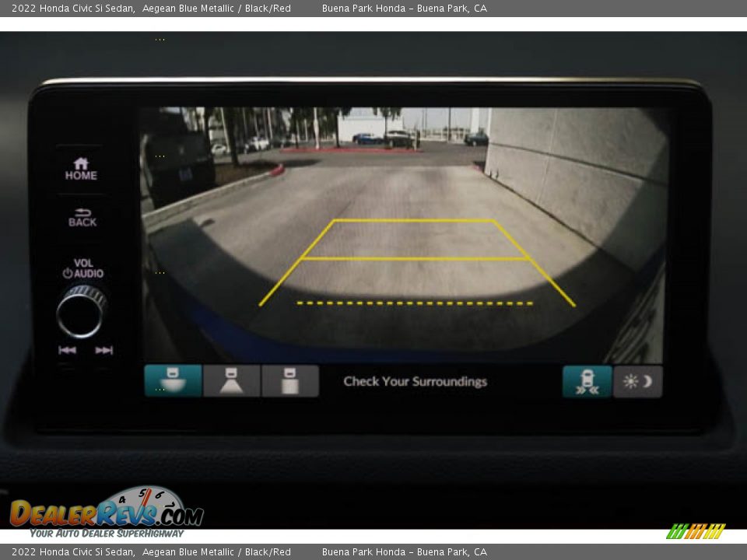
Task: Toggle the cross traffic monitor
Action: (x=587, y=382)
